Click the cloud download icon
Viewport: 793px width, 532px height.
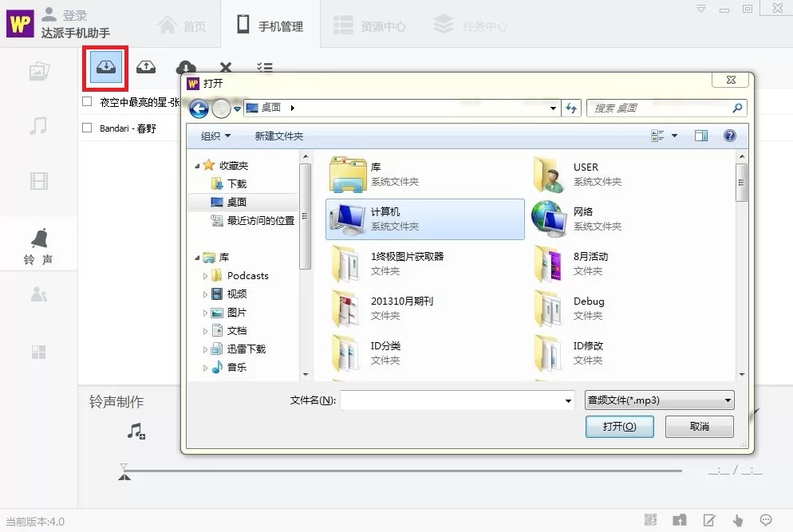[186, 67]
